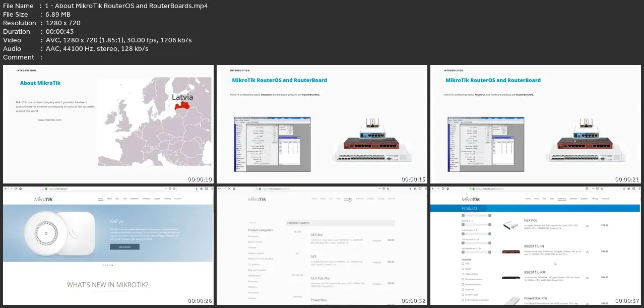This screenshot has height=308, width=644.
Task: Check the Voltage Monitor feature checkbox
Action: [463, 274]
